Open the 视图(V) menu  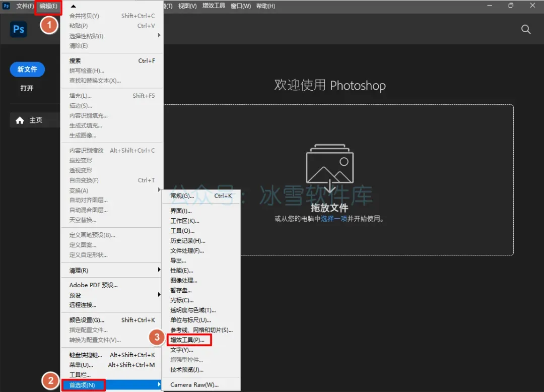(x=187, y=6)
